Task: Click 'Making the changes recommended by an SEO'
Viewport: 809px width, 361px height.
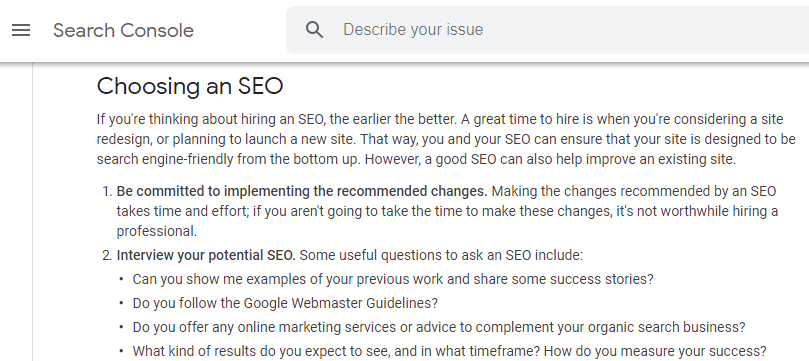Action: [x=634, y=191]
